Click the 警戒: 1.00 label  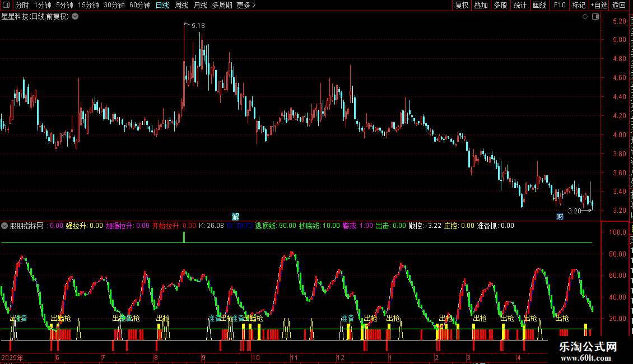[x=358, y=226]
